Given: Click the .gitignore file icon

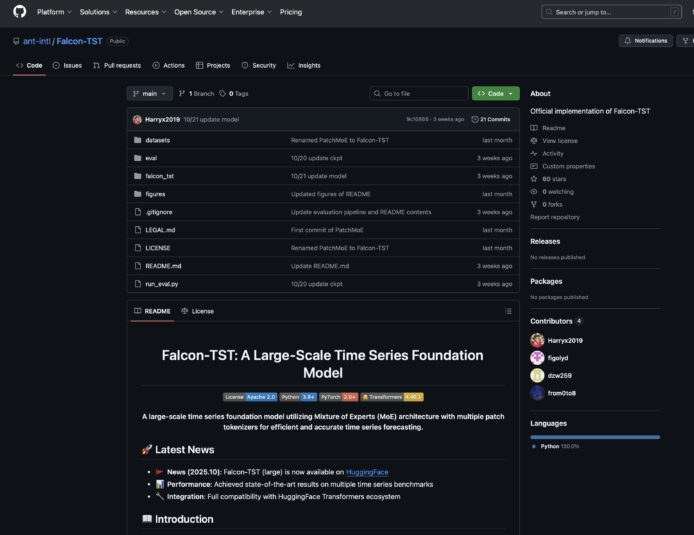Looking at the screenshot, I should pyautogui.click(x=138, y=212).
